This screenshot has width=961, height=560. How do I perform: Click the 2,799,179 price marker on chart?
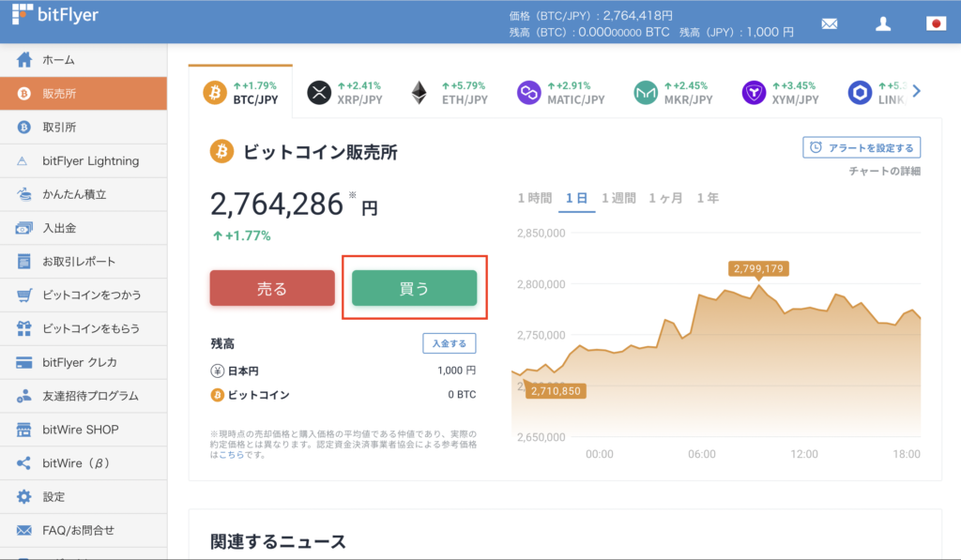tap(760, 268)
